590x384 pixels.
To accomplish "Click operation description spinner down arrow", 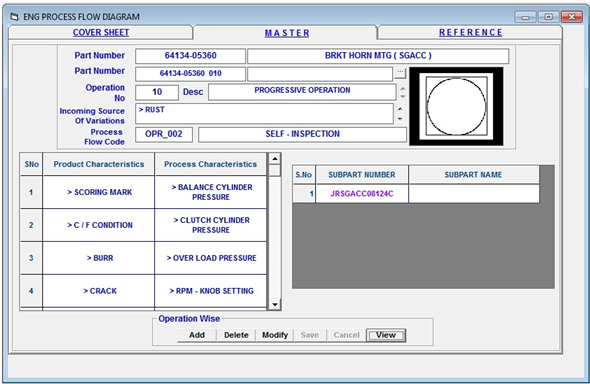I will tap(403, 97).
